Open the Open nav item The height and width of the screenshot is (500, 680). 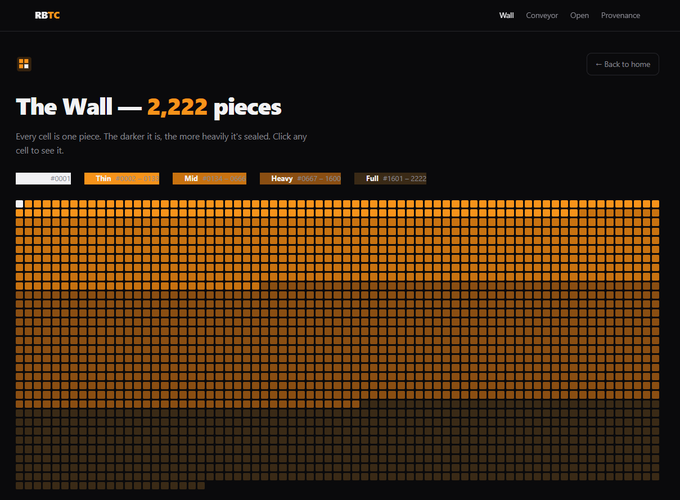point(579,15)
